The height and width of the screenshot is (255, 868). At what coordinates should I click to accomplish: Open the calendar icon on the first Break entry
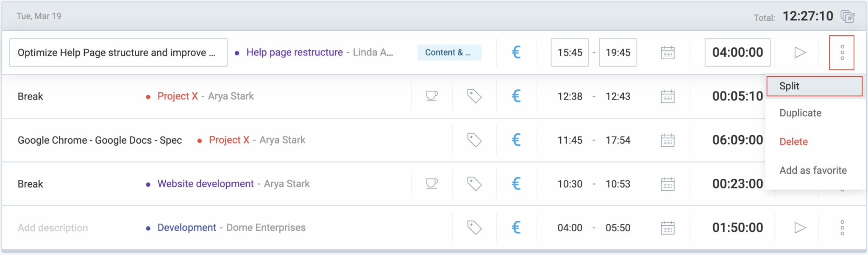[667, 96]
